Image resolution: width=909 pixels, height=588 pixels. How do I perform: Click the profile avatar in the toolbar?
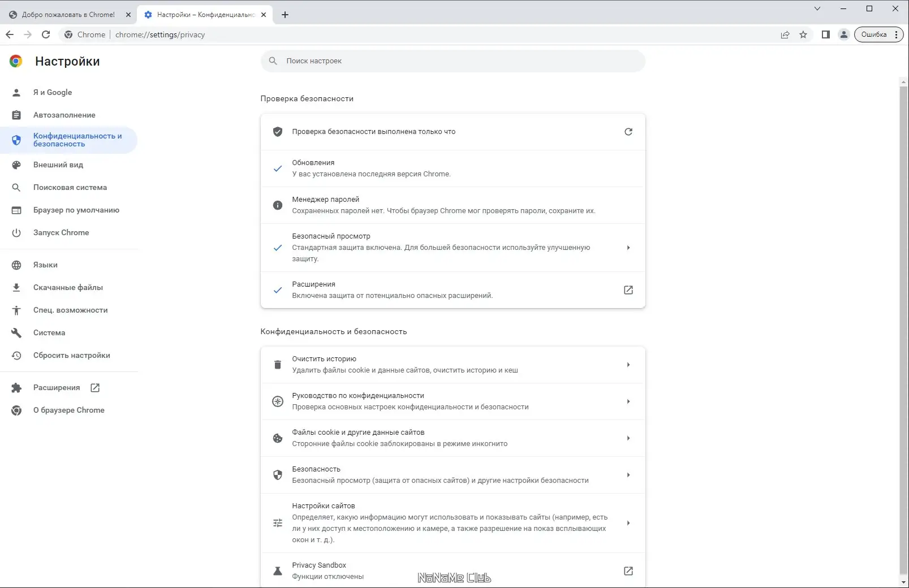[x=843, y=34]
